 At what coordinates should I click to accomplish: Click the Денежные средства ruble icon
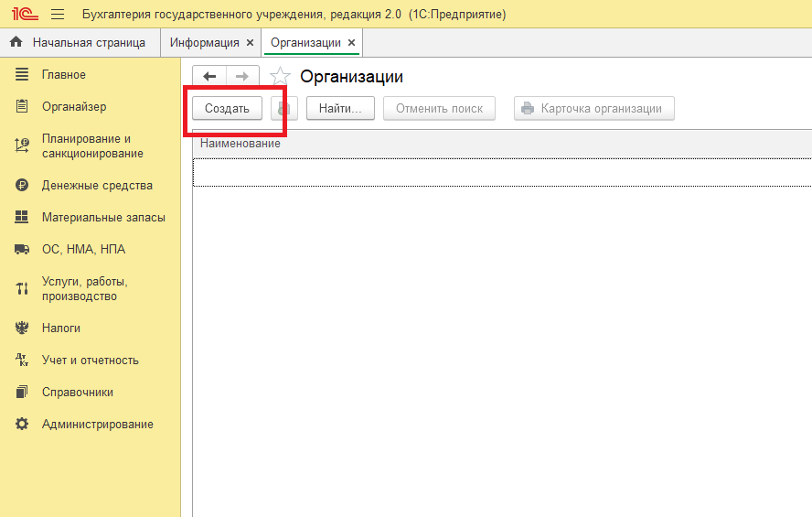pyautogui.click(x=22, y=185)
